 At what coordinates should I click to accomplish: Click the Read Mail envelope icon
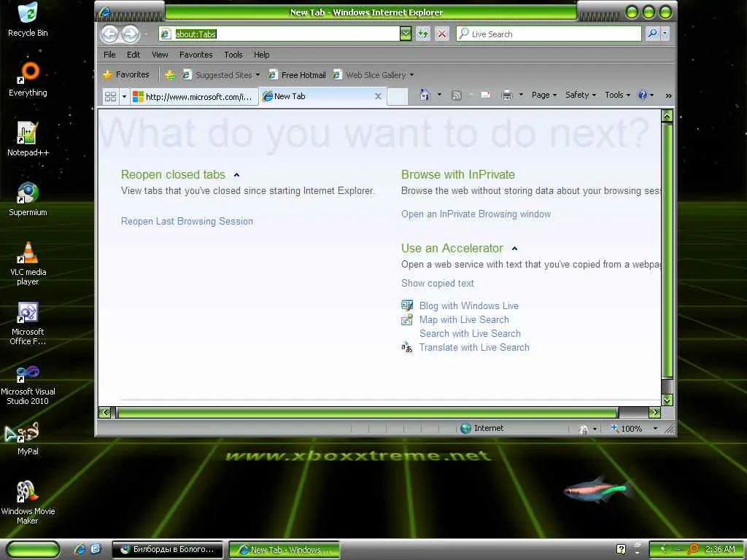point(486,96)
